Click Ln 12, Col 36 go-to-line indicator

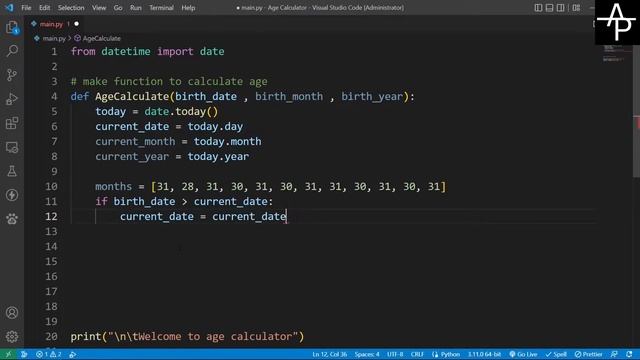(329, 354)
